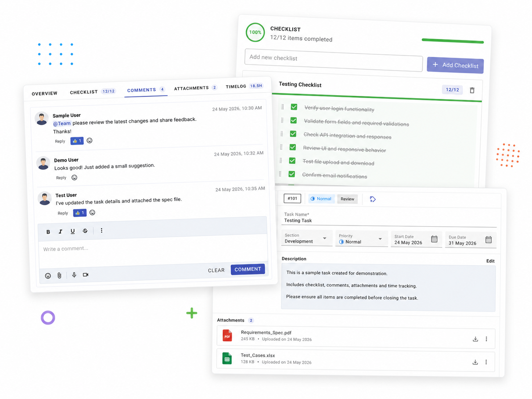Click the @Team mention
532x399 pixels.
(x=62, y=123)
